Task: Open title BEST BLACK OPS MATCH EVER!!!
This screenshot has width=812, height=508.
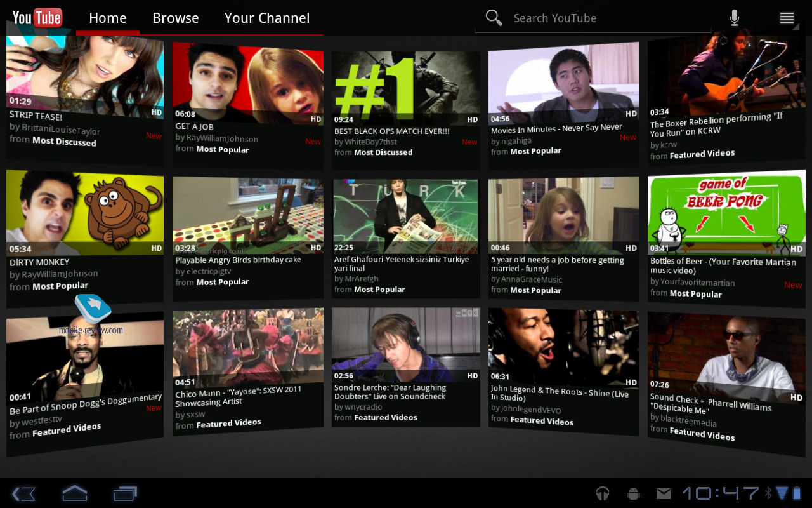Action: pyautogui.click(x=392, y=131)
